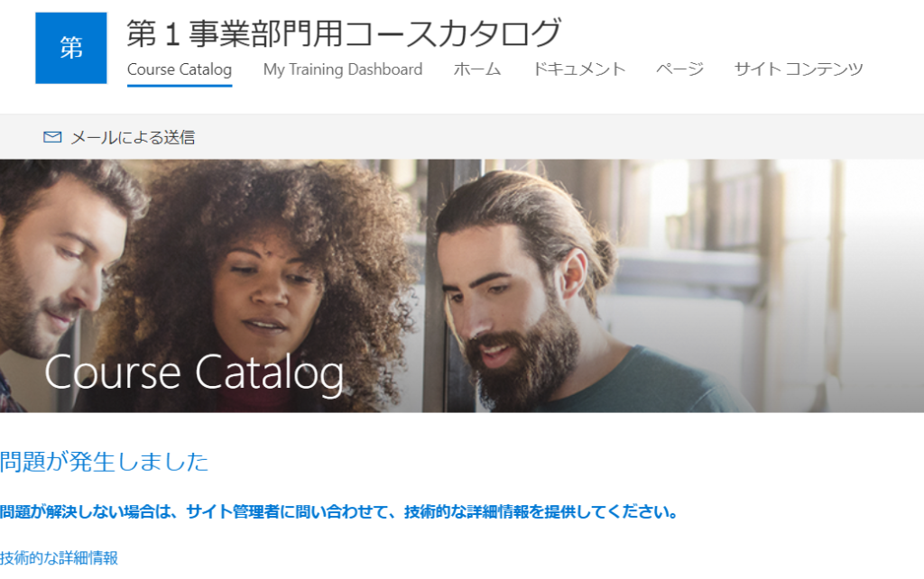
Task: Open the Course Catalog navigation tab
Action: coord(180,69)
